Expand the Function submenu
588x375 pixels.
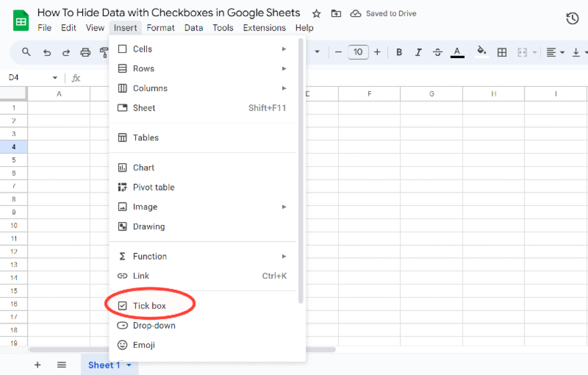[202, 256]
